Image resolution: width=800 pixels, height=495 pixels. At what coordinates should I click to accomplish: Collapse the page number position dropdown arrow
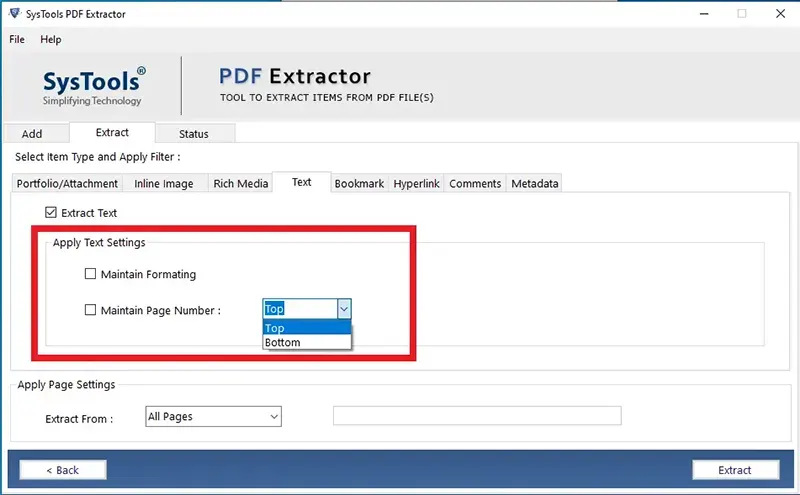coord(344,309)
